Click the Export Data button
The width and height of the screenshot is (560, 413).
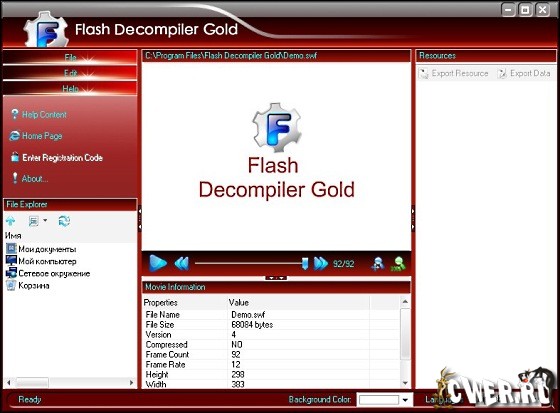tap(524, 73)
